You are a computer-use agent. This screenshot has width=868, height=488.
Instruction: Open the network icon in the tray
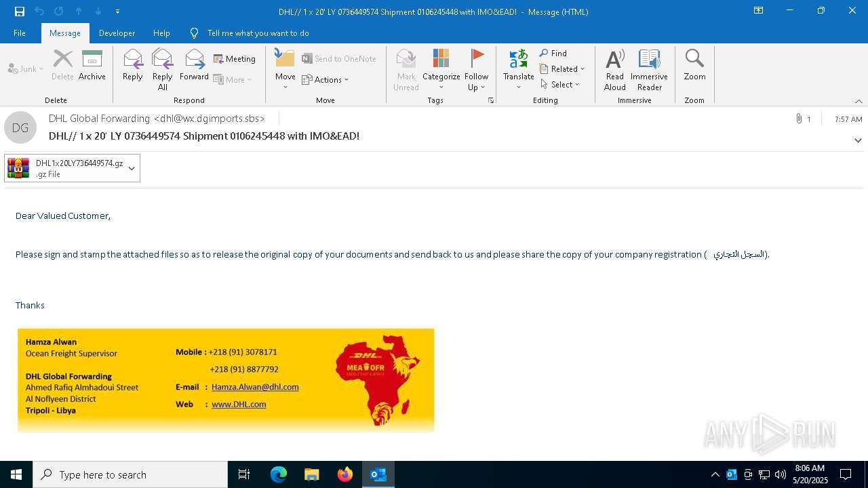(x=764, y=474)
